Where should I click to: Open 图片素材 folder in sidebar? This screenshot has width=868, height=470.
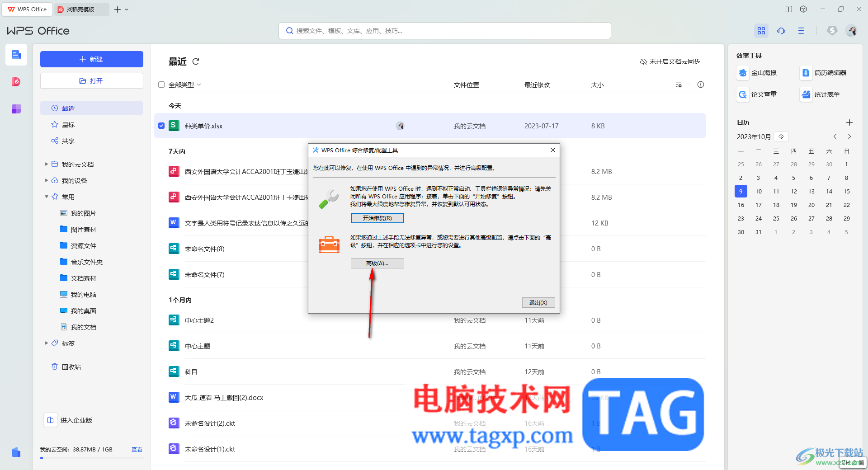[78, 230]
